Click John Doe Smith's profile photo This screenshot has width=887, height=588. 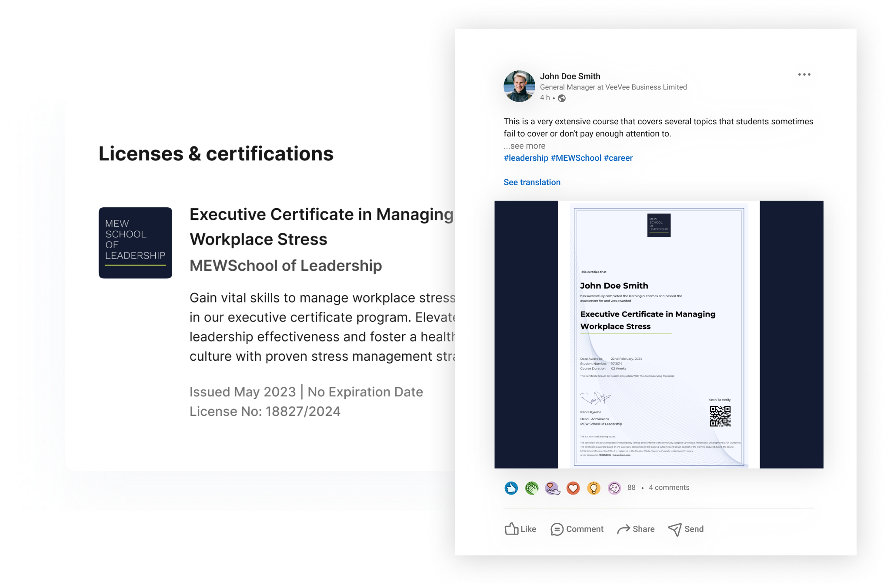coord(519,86)
